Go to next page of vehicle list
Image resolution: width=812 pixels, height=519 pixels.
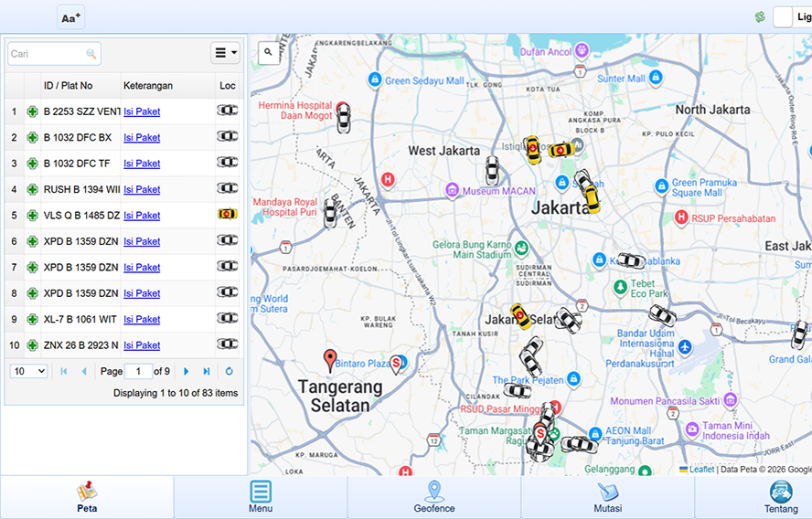[187, 371]
